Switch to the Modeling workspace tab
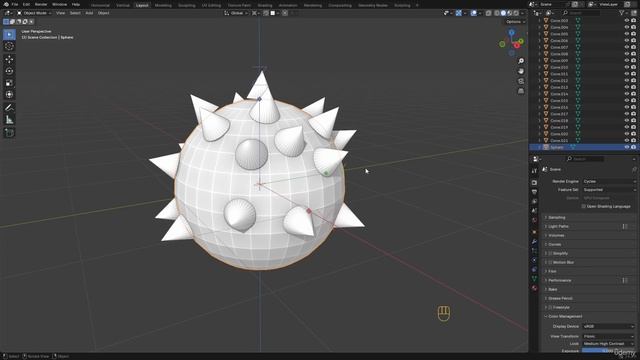Screen dimensions: 640x360 tap(163, 5)
